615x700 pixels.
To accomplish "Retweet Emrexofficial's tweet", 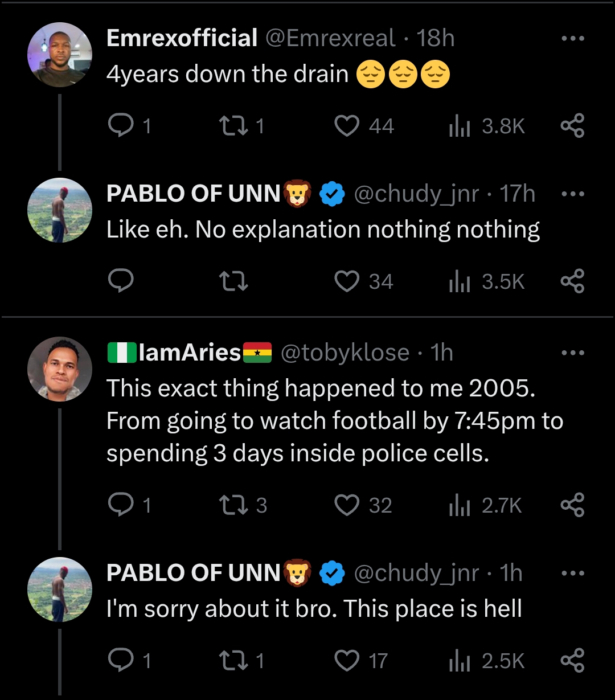I will (233, 126).
